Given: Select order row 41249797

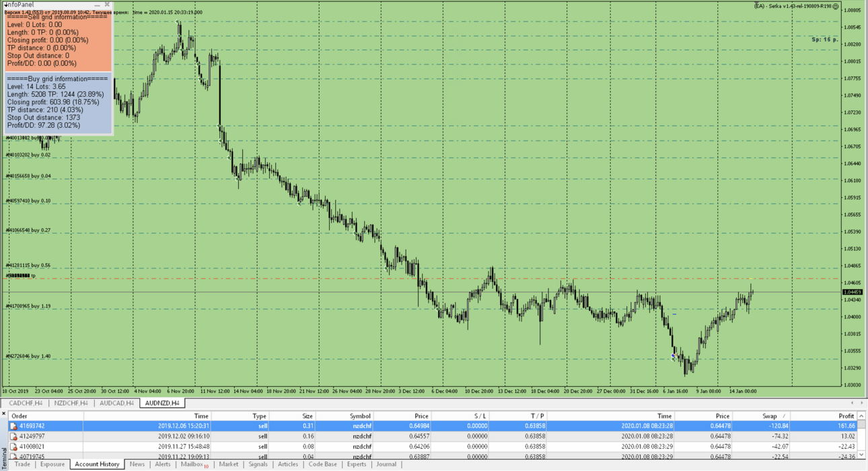Looking at the screenshot, I should pyautogui.click(x=433, y=436).
